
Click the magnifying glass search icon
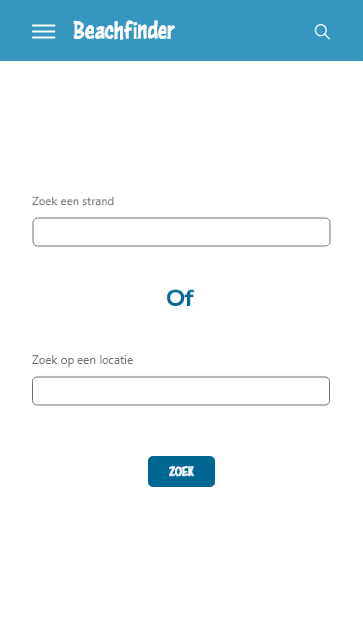tap(322, 32)
